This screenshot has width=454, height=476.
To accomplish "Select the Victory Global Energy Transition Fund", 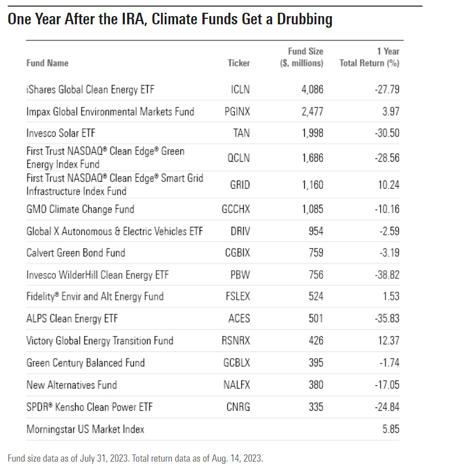I will pos(100,341).
